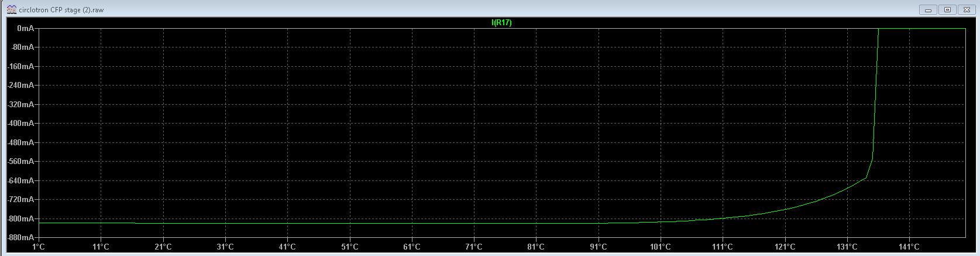Click the 0mA vertical axis label
This screenshot has height=256, width=980.
coord(25,28)
